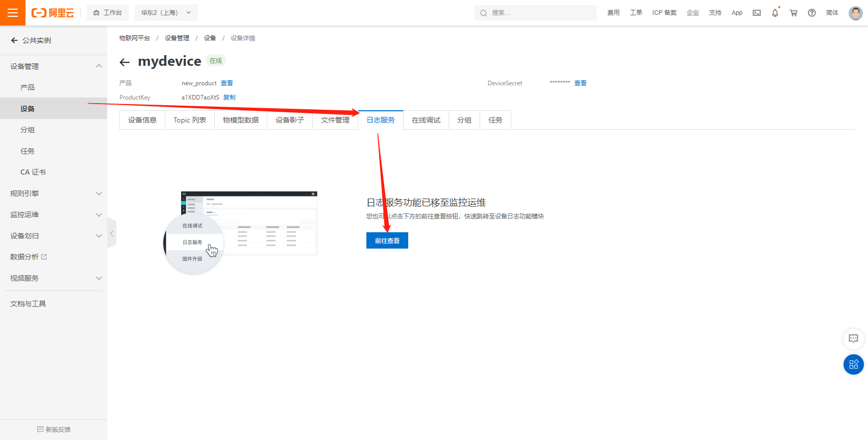Click 查看 next to DeviceSecret
This screenshot has height=440, width=868.
click(x=580, y=83)
